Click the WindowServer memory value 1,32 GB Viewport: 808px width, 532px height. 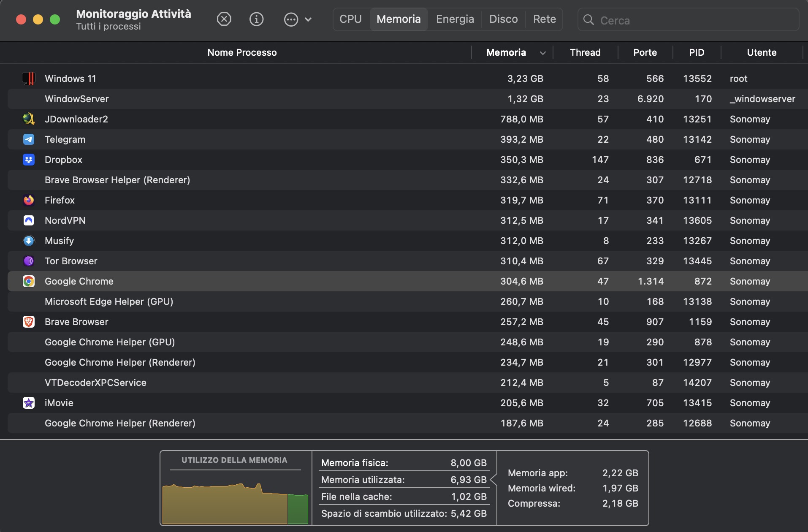click(x=525, y=99)
